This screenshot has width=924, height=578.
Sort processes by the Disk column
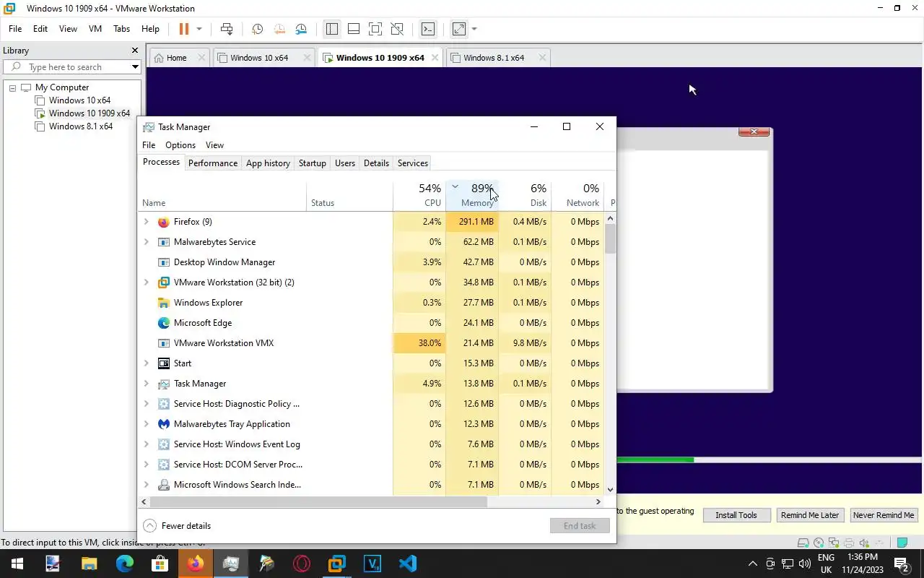tap(525, 195)
